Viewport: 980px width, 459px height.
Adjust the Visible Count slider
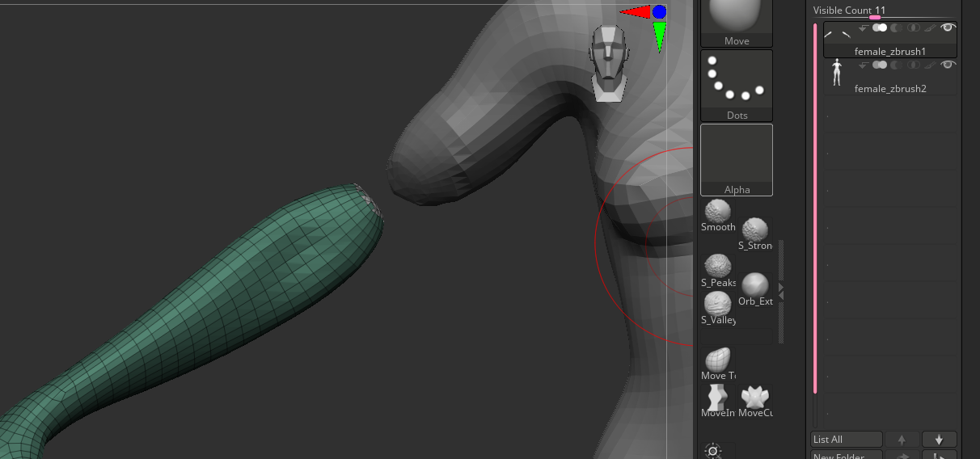(885, 11)
